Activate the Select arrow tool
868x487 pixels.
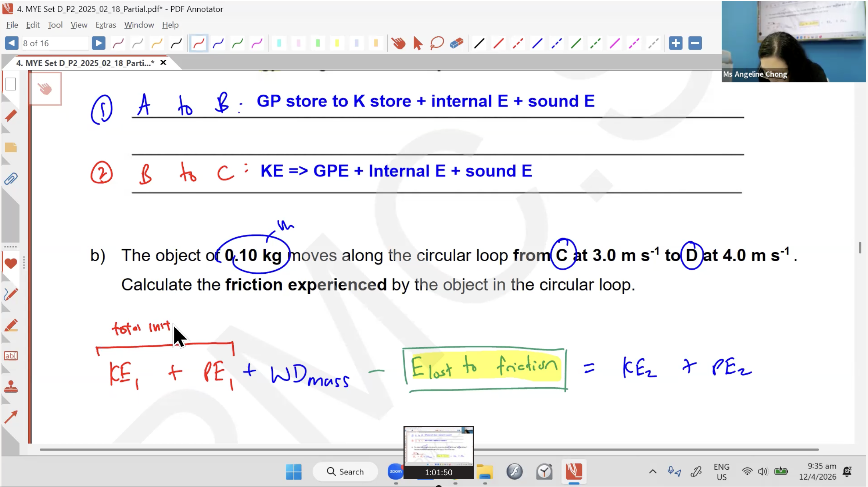pyautogui.click(x=418, y=43)
